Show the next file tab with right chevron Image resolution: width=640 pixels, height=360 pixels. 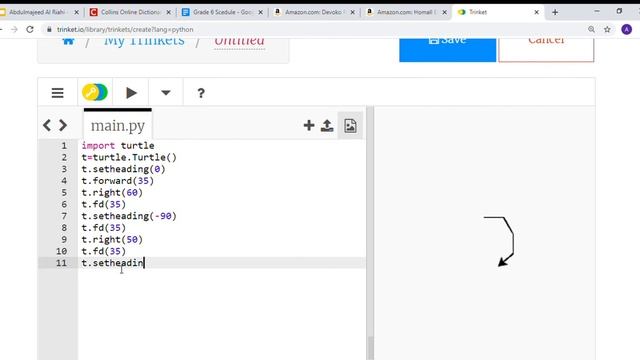(62, 125)
